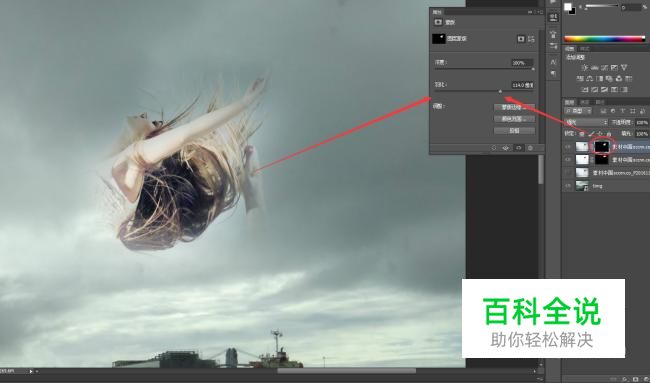This screenshot has width=650, height=383.
Task: Select the vector mask button in Properties
Action: click(531, 39)
